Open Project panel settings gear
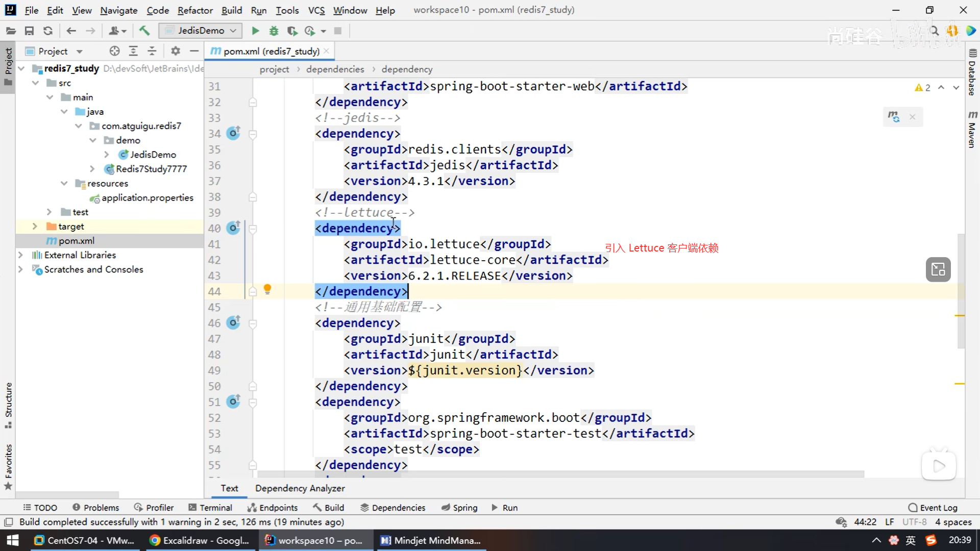Image resolution: width=980 pixels, height=551 pixels. point(176,51)
